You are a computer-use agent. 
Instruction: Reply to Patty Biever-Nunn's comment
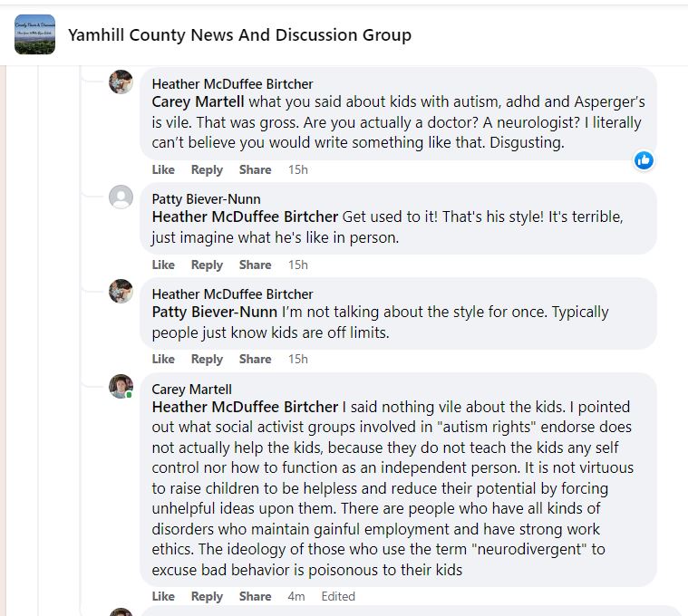click(x=207, y=265)
